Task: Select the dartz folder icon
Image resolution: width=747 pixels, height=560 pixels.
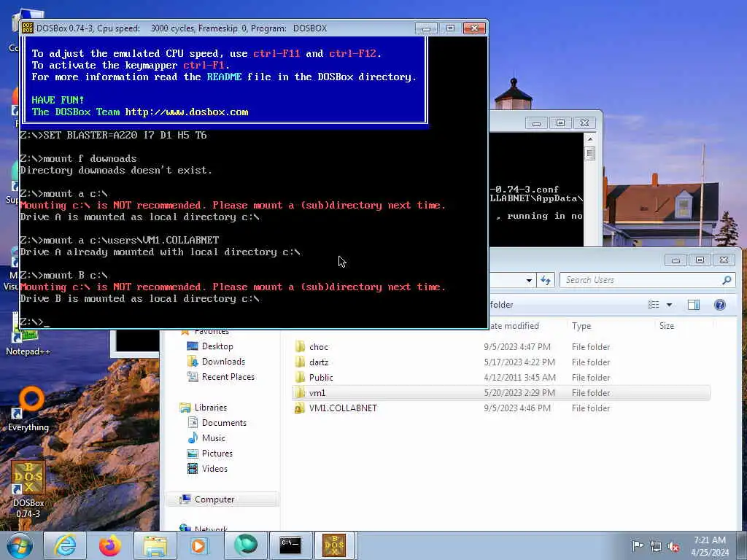Action: 300,362
